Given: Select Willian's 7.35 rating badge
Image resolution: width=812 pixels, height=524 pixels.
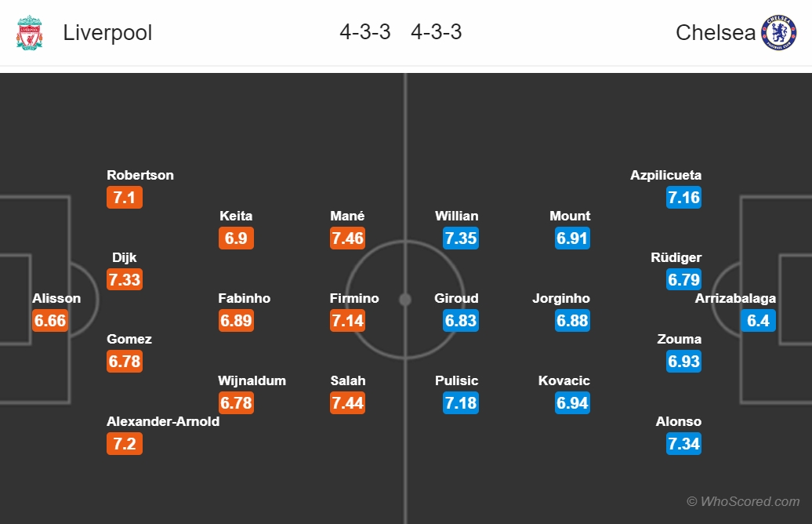Looking at the screenshot, I should pos(461,238).
